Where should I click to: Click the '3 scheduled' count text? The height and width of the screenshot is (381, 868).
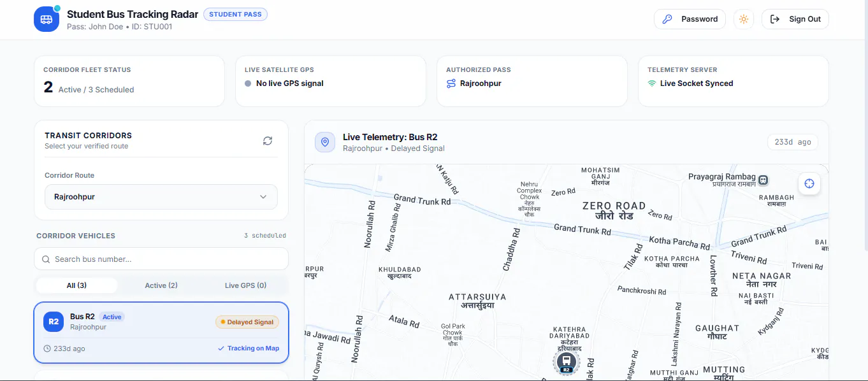[x=265, y=236]
